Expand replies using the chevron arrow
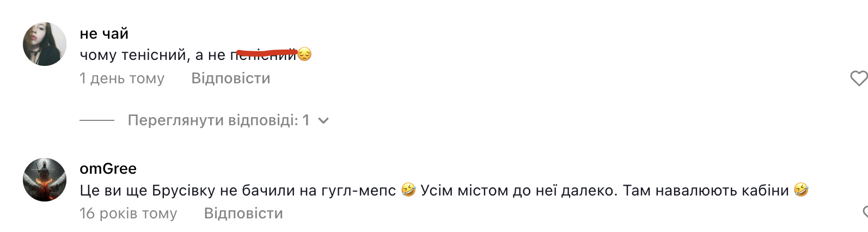This screenshot has height=232, width=868. click(x=323, y=121)
